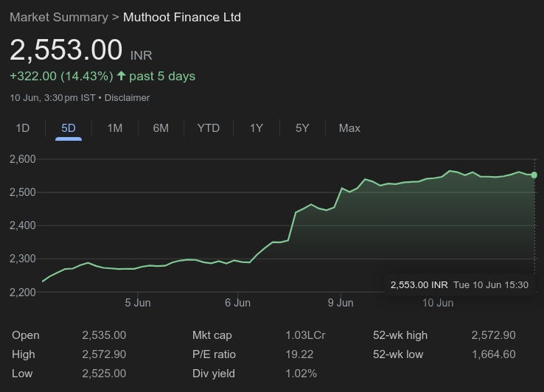
Task: Click the Open value 2,535.00
Action: tap(104, 335)
